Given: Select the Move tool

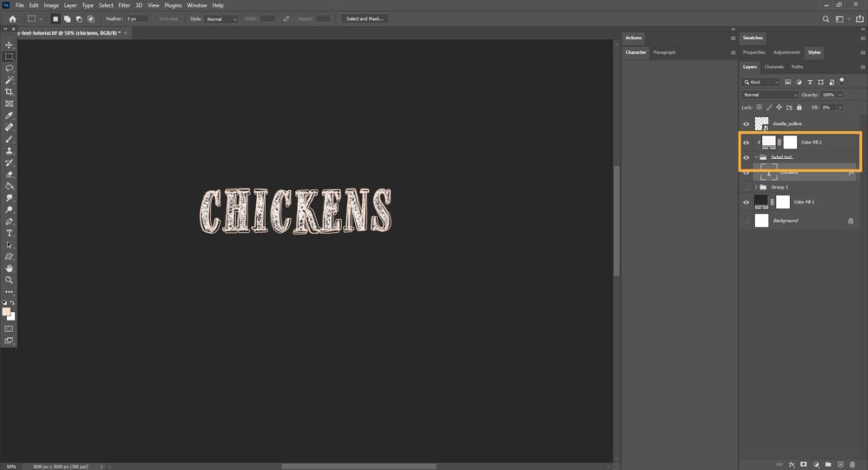Looking at the screenshot, I should tap(10, 44).
